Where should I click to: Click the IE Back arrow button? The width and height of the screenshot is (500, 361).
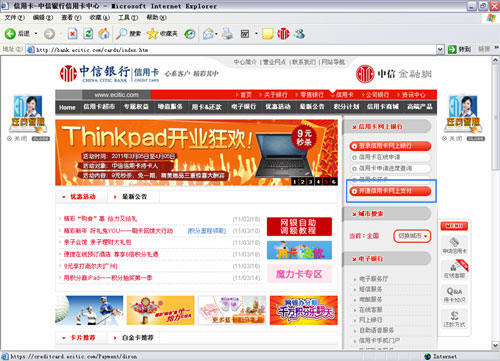click(x=10, y=34)
